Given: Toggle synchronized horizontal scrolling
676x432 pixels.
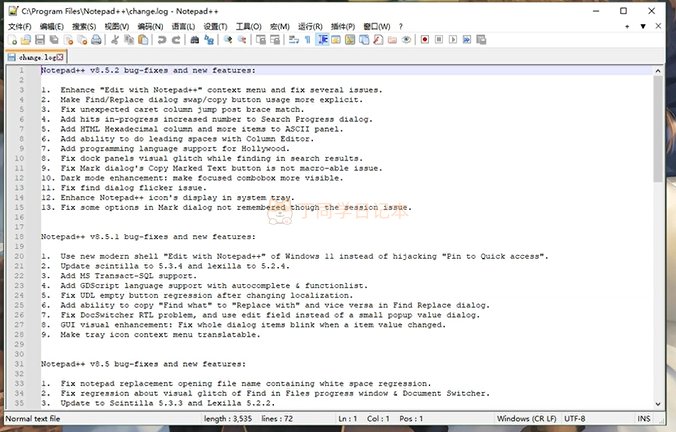Looking at the screenshot, I should point(275,40).
